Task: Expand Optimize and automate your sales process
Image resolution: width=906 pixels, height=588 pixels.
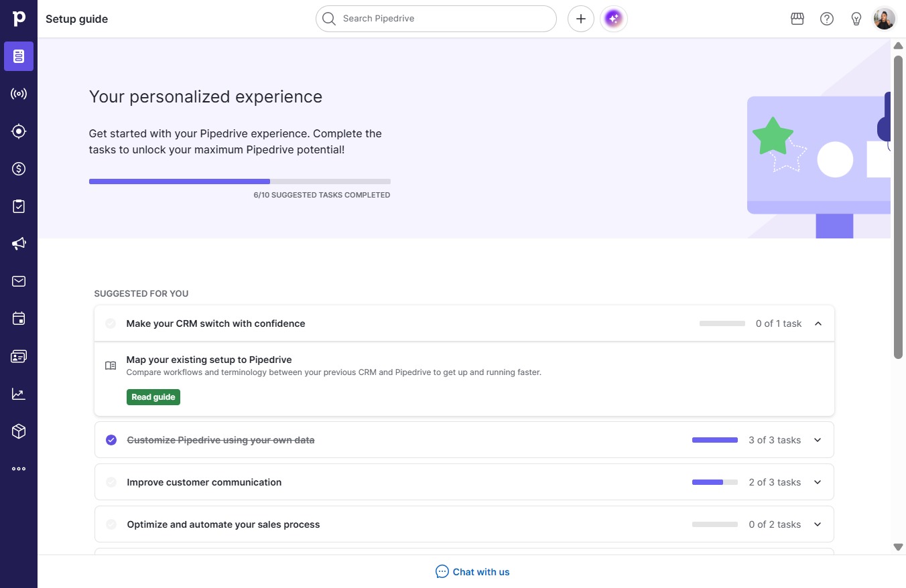Action: point(818,524)
